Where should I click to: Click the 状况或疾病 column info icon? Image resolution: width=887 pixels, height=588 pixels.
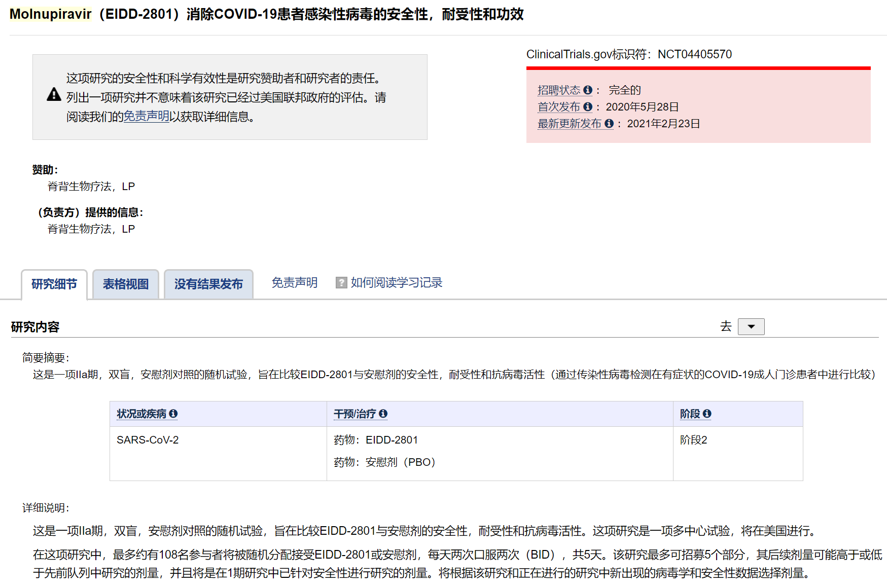174,414
